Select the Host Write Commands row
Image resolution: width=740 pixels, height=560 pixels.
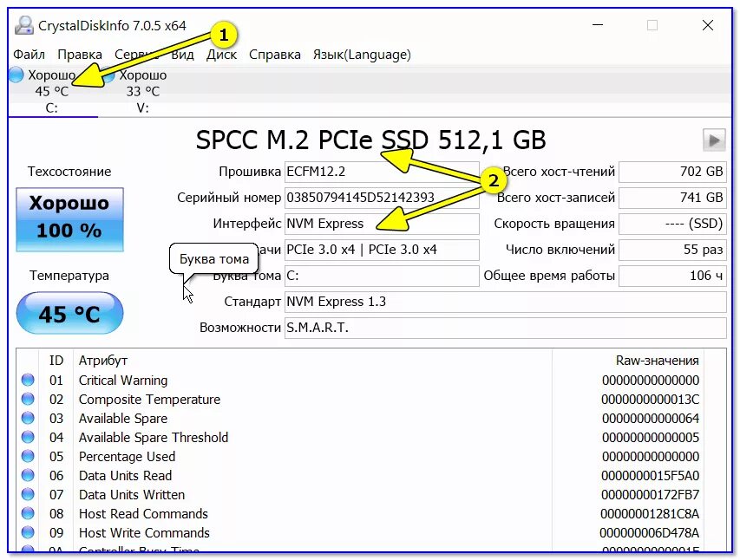pos(360,532)
